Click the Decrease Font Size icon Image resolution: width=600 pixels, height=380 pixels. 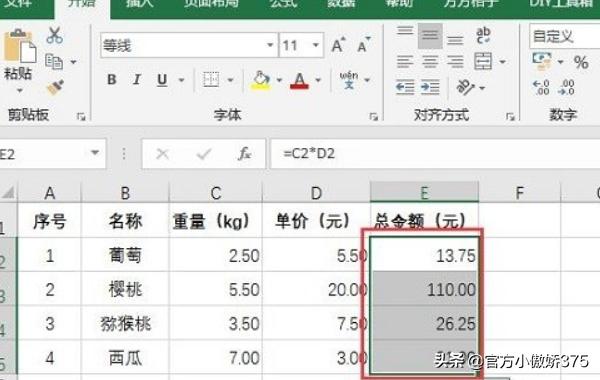[364, 45]
